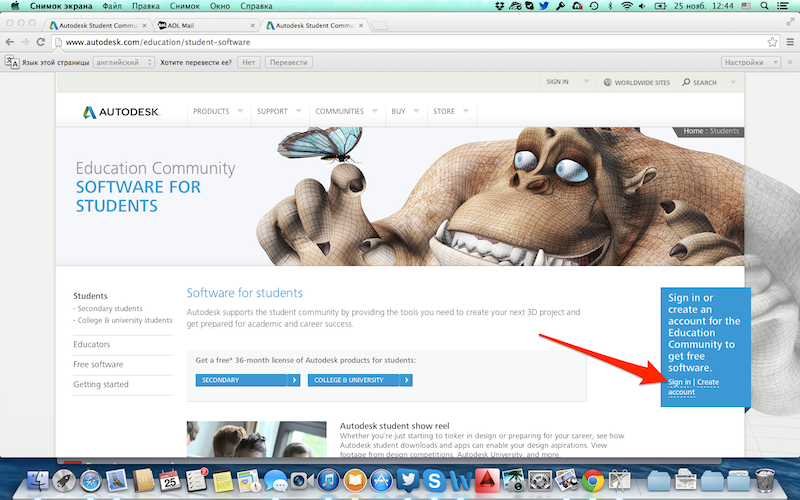
Task: Go back using the back arrow
Action: (x=10, y=42)
